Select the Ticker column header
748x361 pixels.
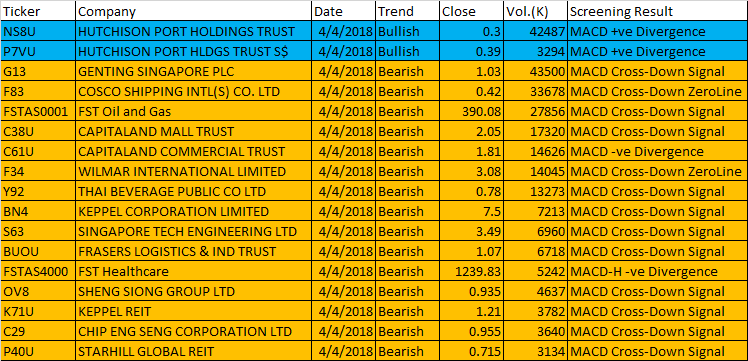(38, 11)
